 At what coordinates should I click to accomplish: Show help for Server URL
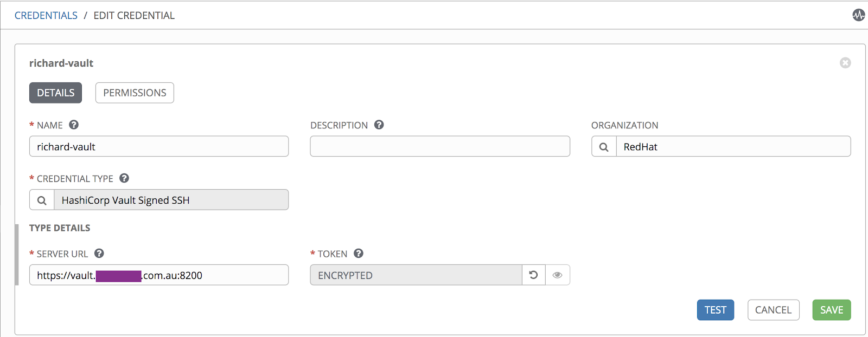tap(99, 253)
